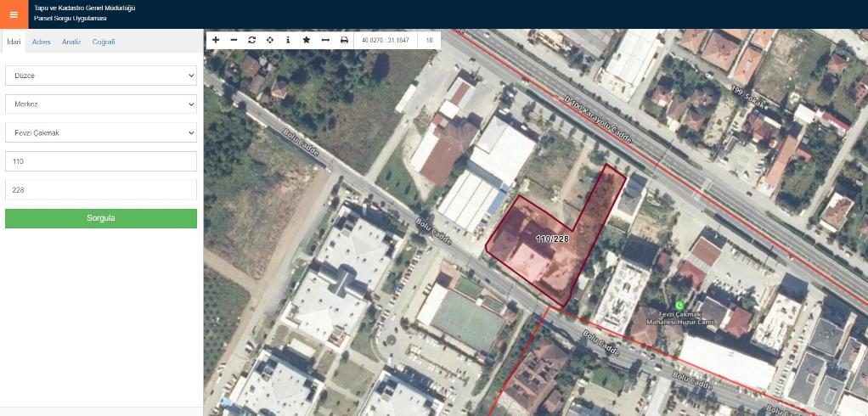
Task: Click the refresh map icon
Action: (x=252, y=40)
